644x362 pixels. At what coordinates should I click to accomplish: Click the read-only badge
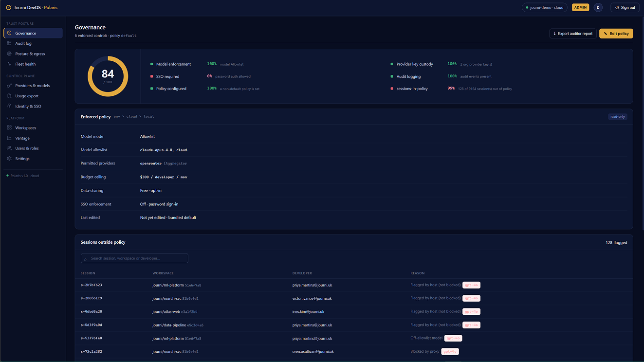pyautogui.click(x=618, y=117)
